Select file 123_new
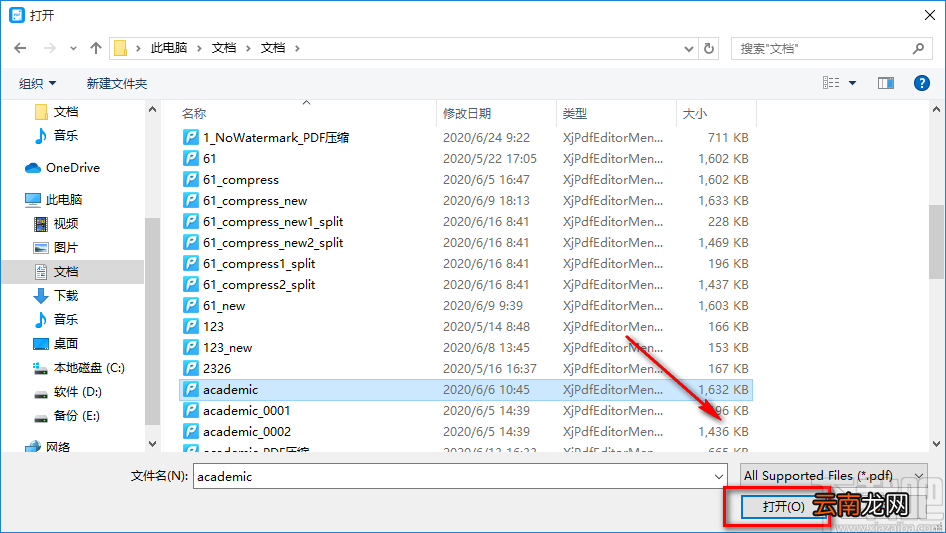 click(x=227, y=348)
